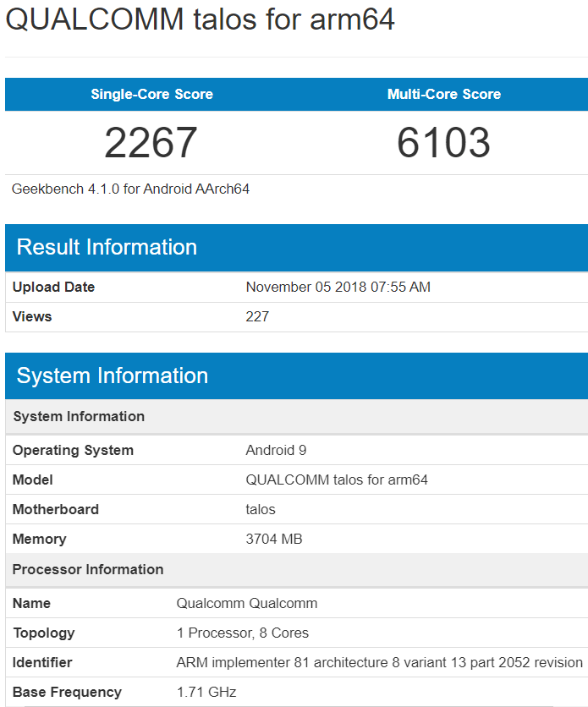Viewport: 588px width, 707px height.
Task: Select the Base Frequency label
Action: (67, 692)
